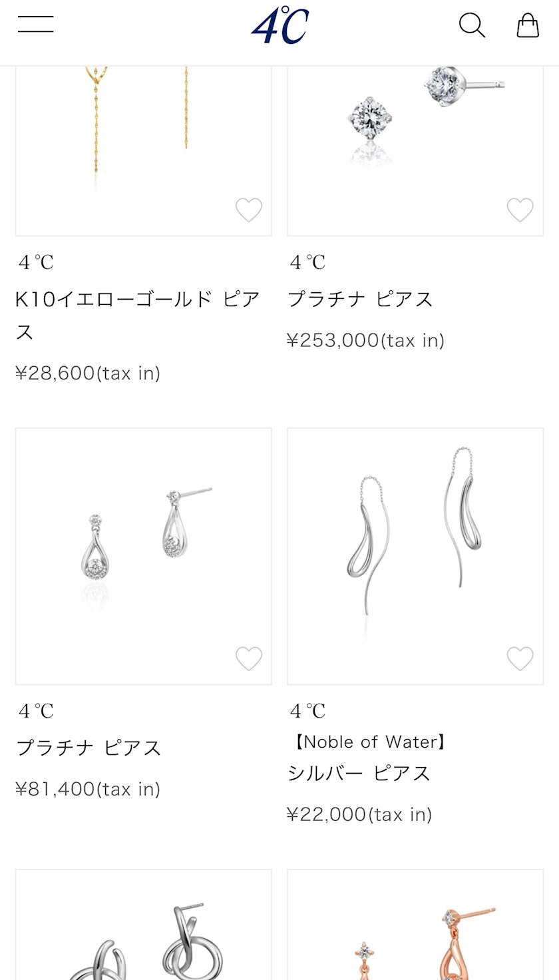Open the プラチナ ピアス link priced ¥253,000
The image size is (559, 980).
pyautogui.click(x=360, y=299)
